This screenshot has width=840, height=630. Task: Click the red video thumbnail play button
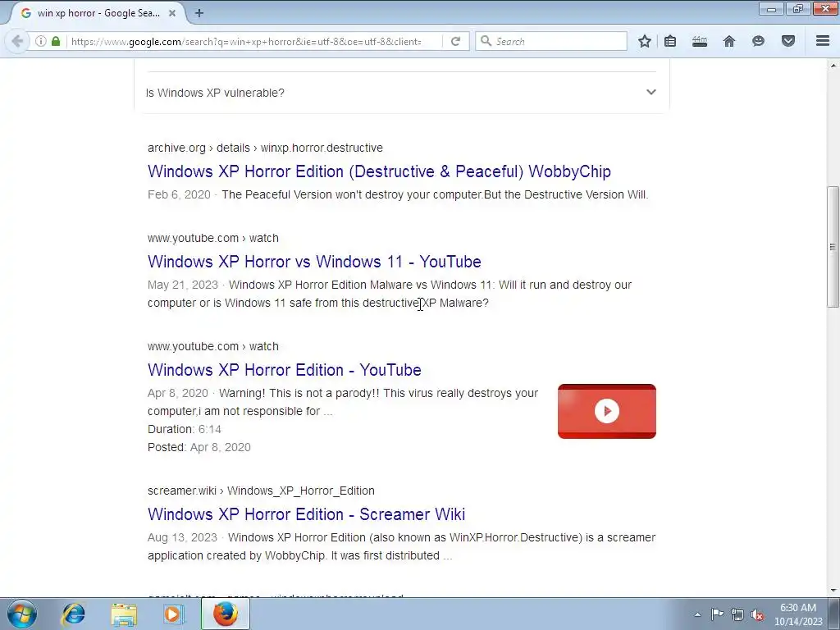606,411
